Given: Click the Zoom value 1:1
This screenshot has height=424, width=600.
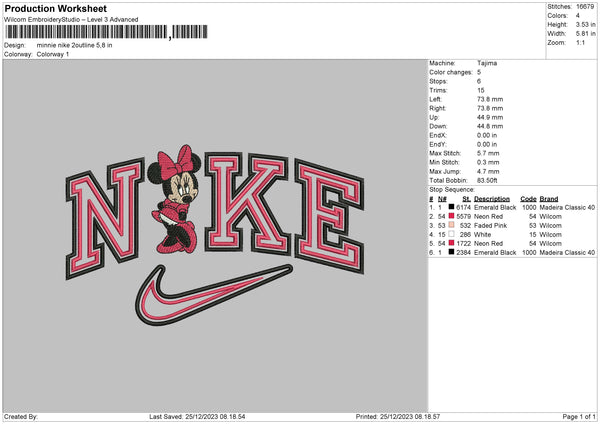Looking at the screenshot, I should [x=580, y=43].
